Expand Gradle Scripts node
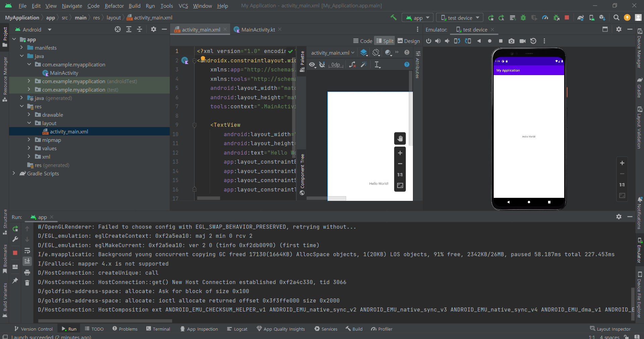The image size is (644, 339). point(14,173)
